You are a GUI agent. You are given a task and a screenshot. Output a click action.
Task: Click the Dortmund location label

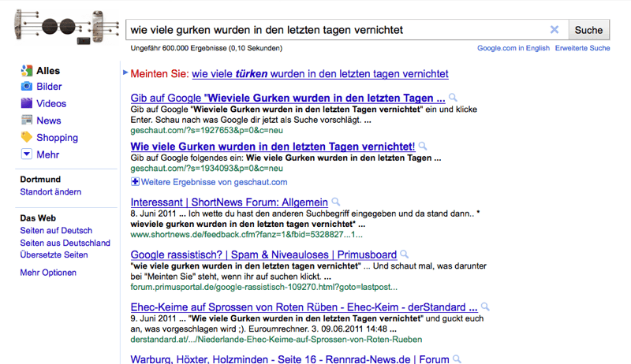40,180
